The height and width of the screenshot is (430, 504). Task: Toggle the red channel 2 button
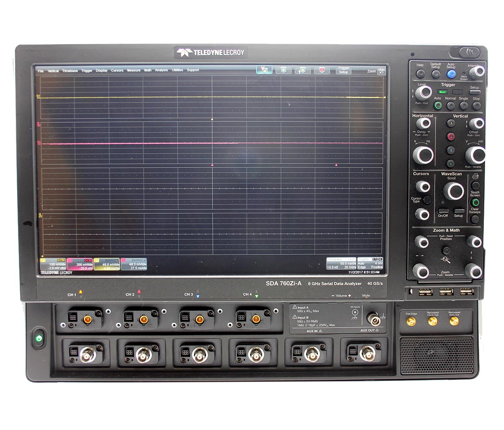pos(451,136)
